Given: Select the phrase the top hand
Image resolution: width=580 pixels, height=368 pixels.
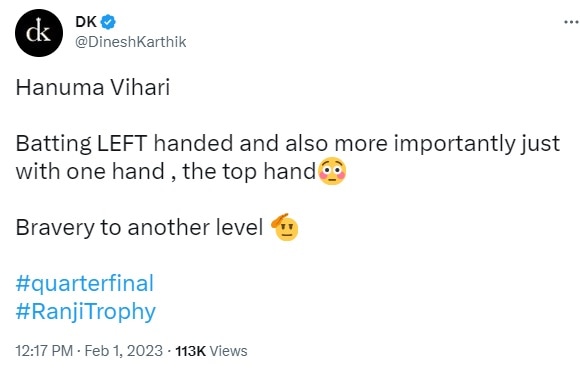Looking at the screenshot, I should (249, 172).
